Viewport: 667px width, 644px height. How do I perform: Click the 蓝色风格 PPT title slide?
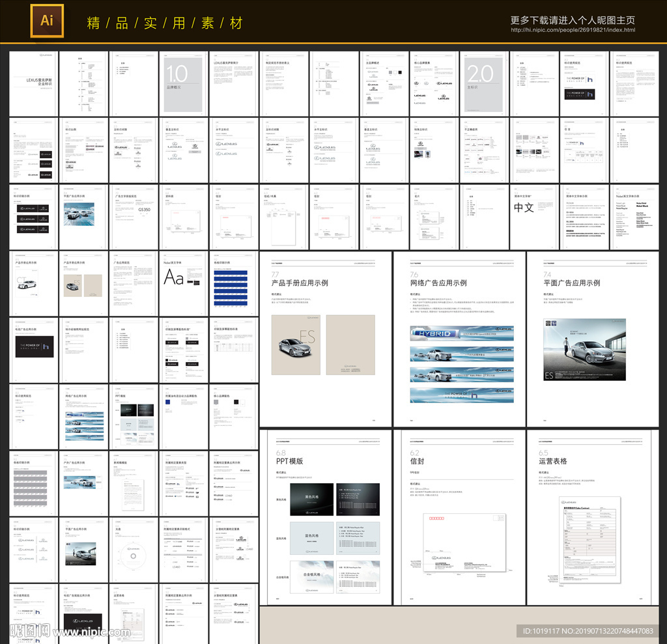311,538
